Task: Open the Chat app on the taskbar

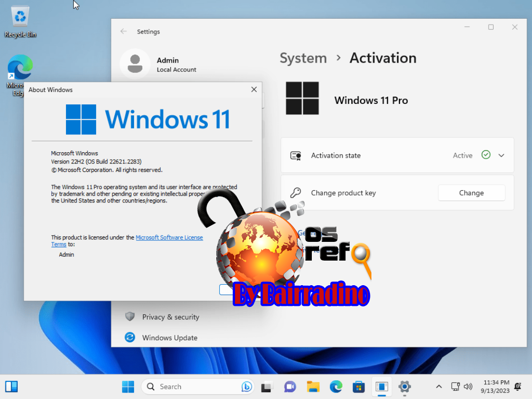Action: [290, 387]
